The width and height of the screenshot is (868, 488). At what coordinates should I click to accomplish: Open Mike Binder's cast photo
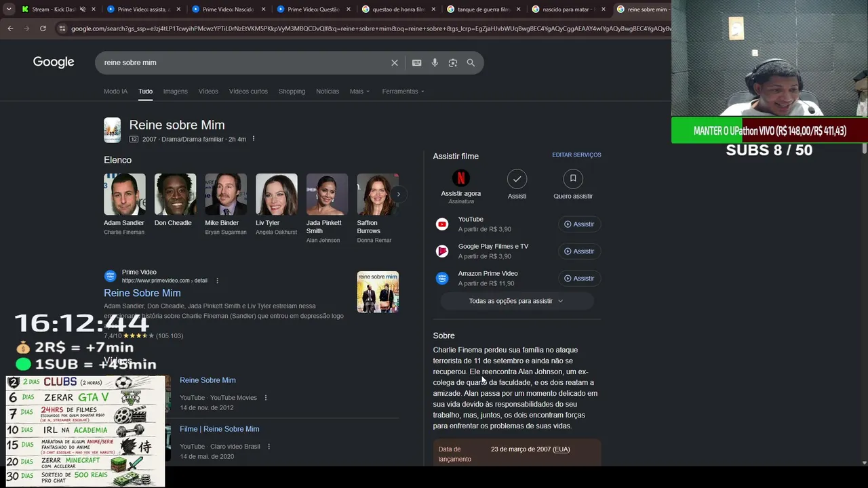click(226, 195)
